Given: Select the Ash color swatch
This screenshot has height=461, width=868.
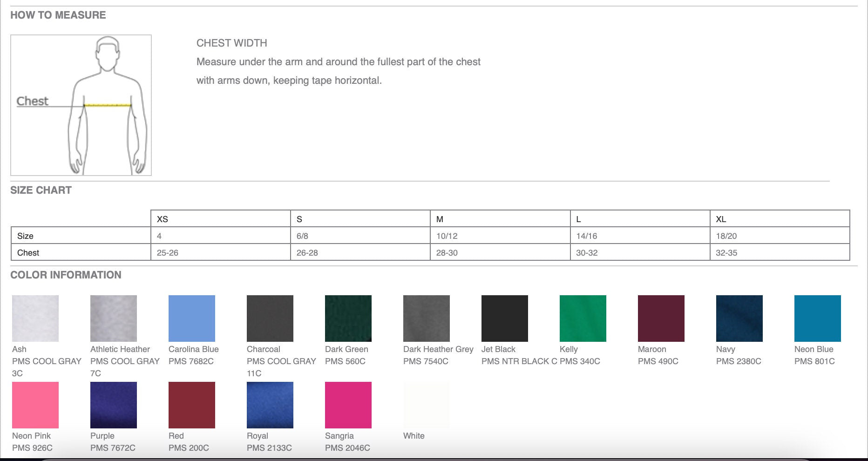Looking at the screenshot, I should click(x=35, y=319).
